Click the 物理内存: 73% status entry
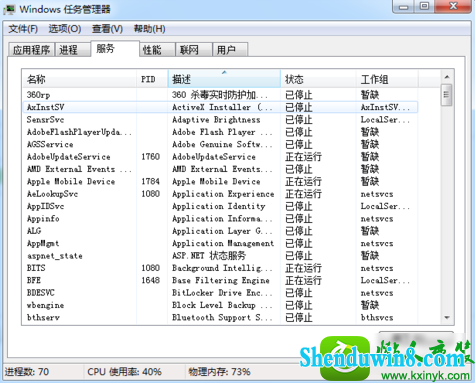 pos(219,372)
